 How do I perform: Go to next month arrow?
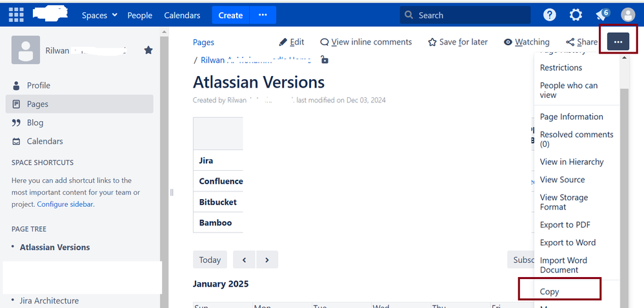coord(267,260)
